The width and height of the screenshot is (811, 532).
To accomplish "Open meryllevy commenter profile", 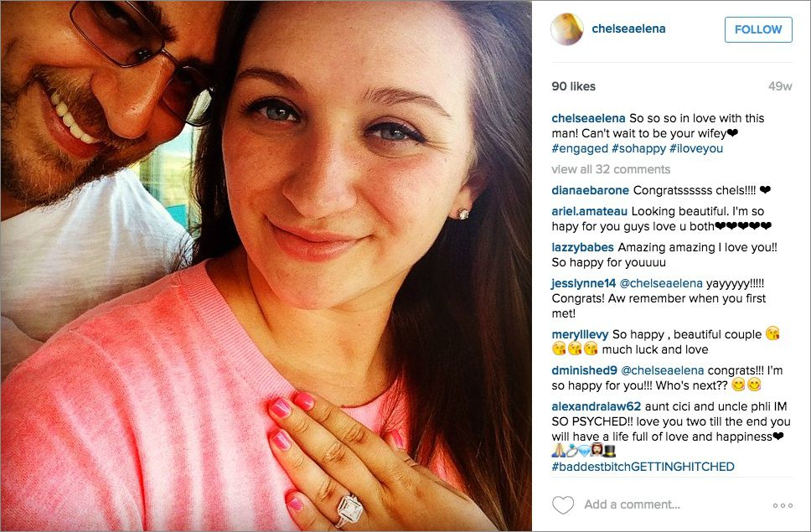I will pyautogui.click(x=580, y=334).
